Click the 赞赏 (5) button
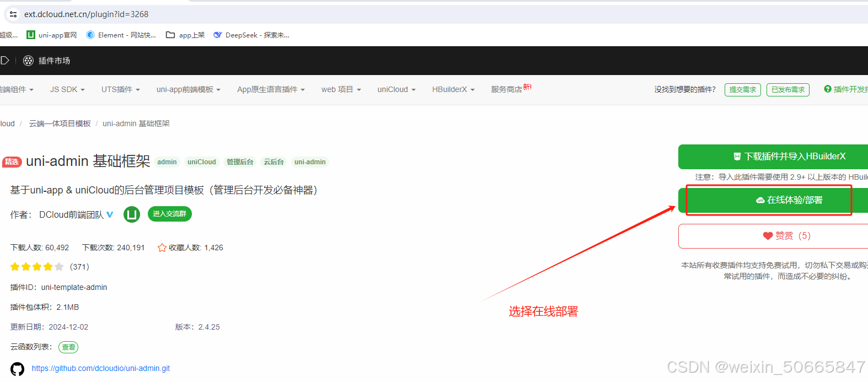Viewport: 868px width, 382px height. coord(773,236)
